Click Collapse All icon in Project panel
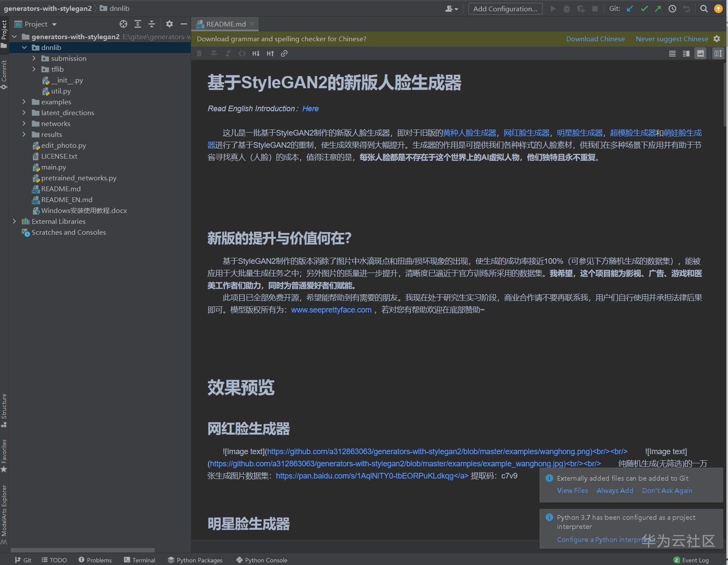 pos(152,24)
